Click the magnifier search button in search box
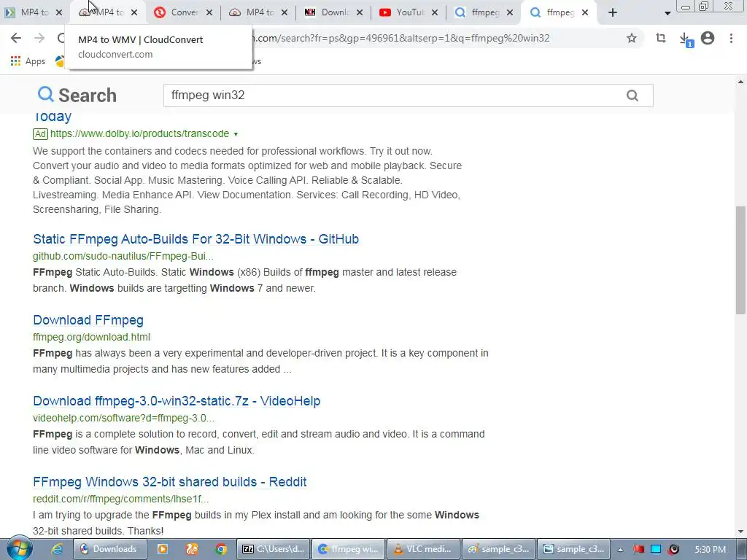The height and width of the screenshot is (560, 747). click(x=632, y=96)
